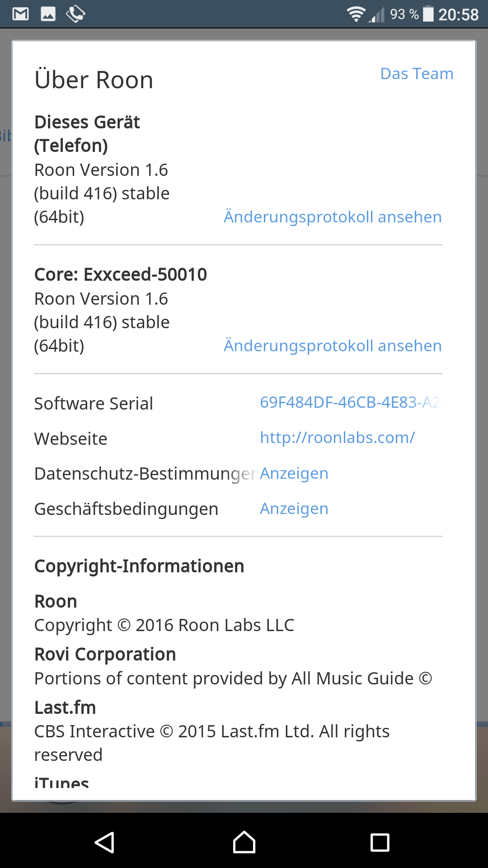Tap the Last.fm copyright entry
This screenshot has height=868, width=488.
click(x=212, y=731)
